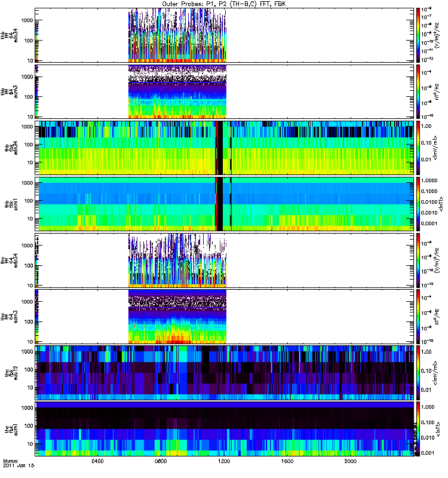Click the "100" y-tick of the thc fbk scm1 panel

29,426
